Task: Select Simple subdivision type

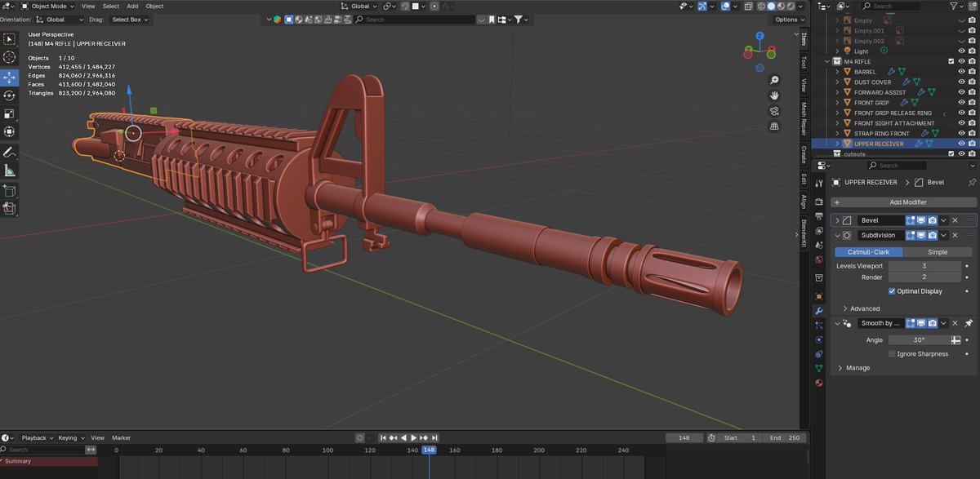Action: coord(938,252)
